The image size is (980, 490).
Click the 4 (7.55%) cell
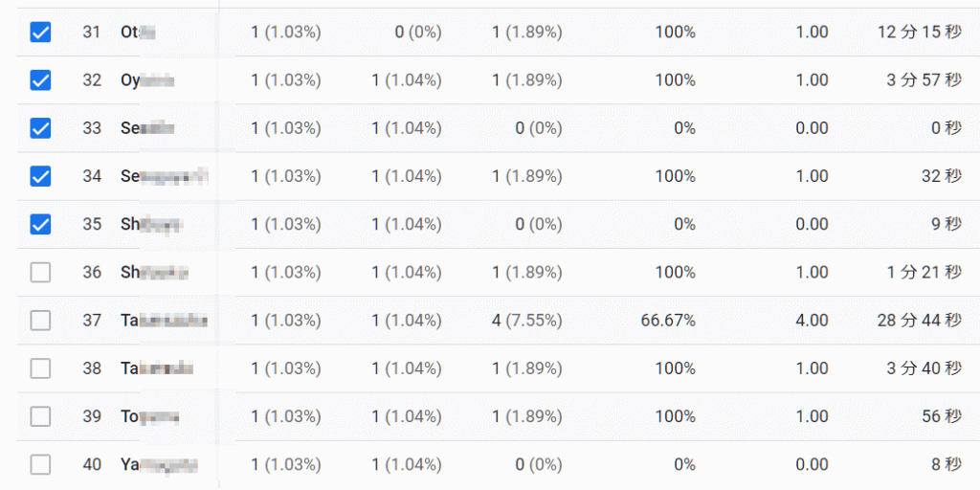coord(526,321)
